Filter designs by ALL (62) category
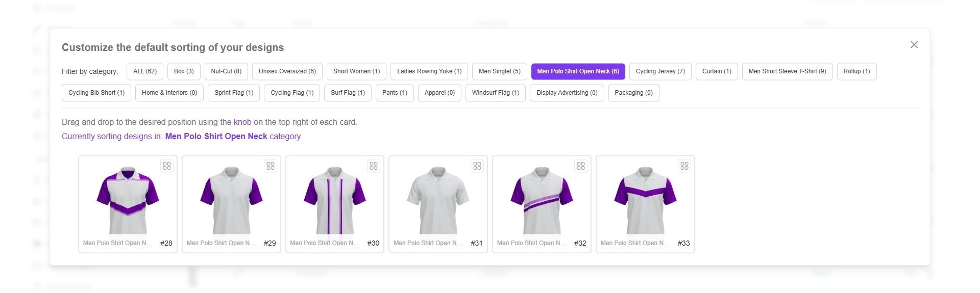Screen dimensions: 980x293 (x=145, y=71)
